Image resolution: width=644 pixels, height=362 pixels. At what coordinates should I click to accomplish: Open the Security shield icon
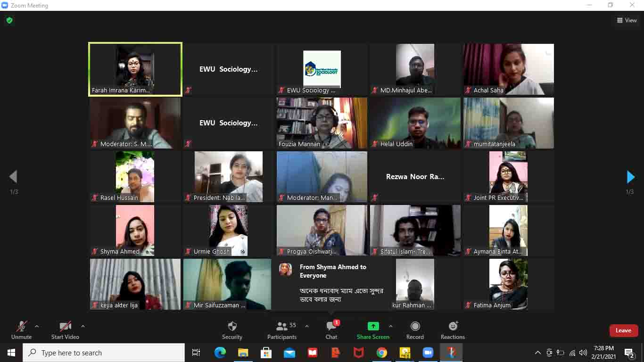232,326
